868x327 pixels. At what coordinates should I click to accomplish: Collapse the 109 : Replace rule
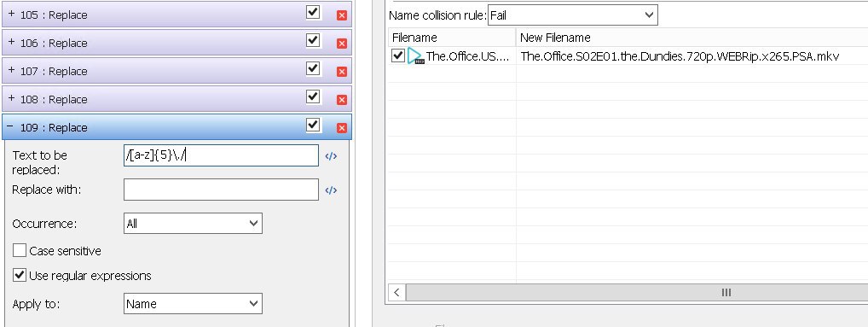pos(10,127)
